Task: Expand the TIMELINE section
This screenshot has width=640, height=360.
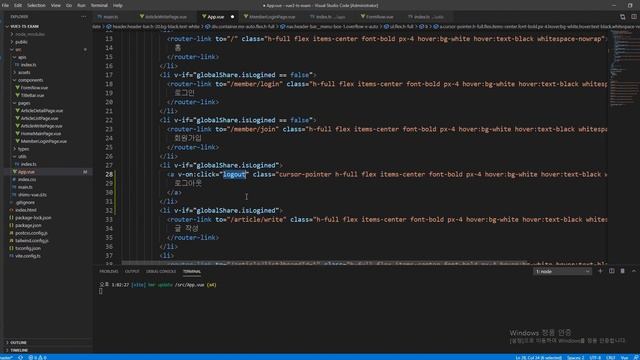Action: pyautogui.click(x=19, y=350)
